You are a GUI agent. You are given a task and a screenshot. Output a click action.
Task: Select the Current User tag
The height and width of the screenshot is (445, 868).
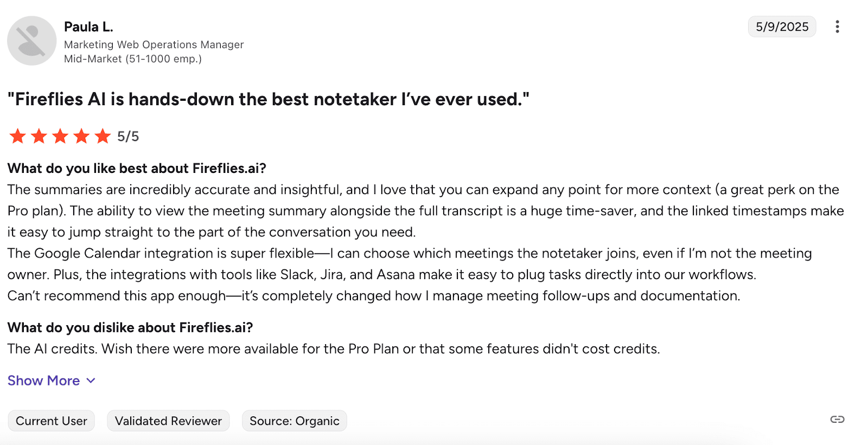[52, 421]
